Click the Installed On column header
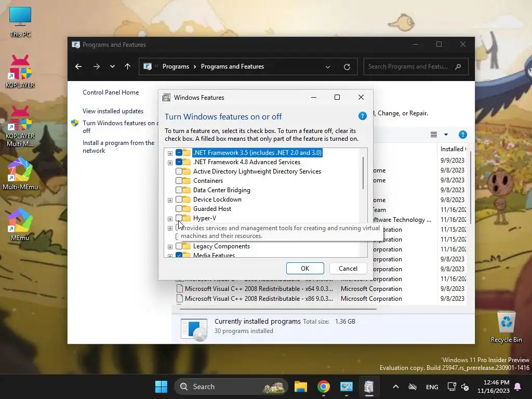The image size is (532, 399). point(453,149)
